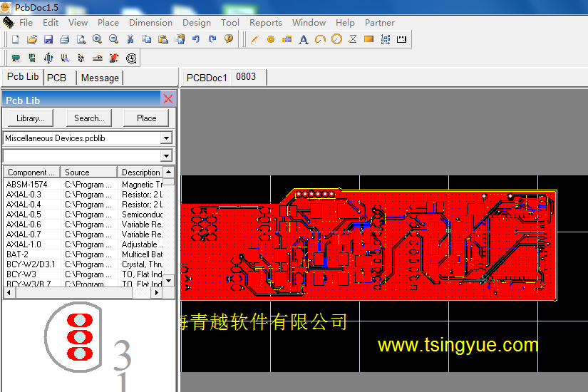Select the Cut scissors icon
The image size is (588, 392).
pos(130,39)
